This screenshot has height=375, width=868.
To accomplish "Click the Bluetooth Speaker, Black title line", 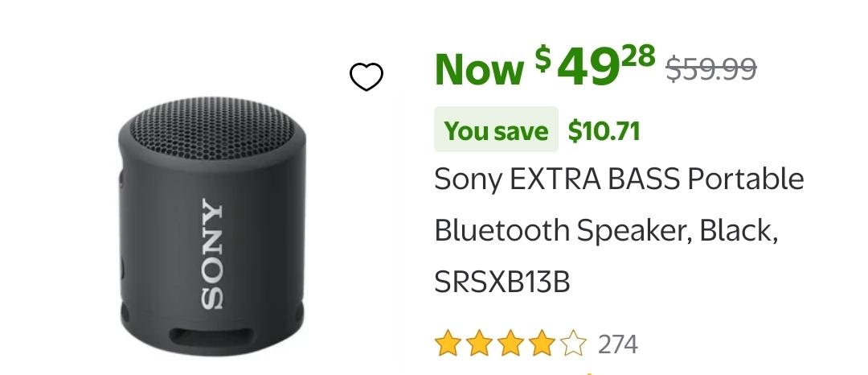I will click(606, 231).
